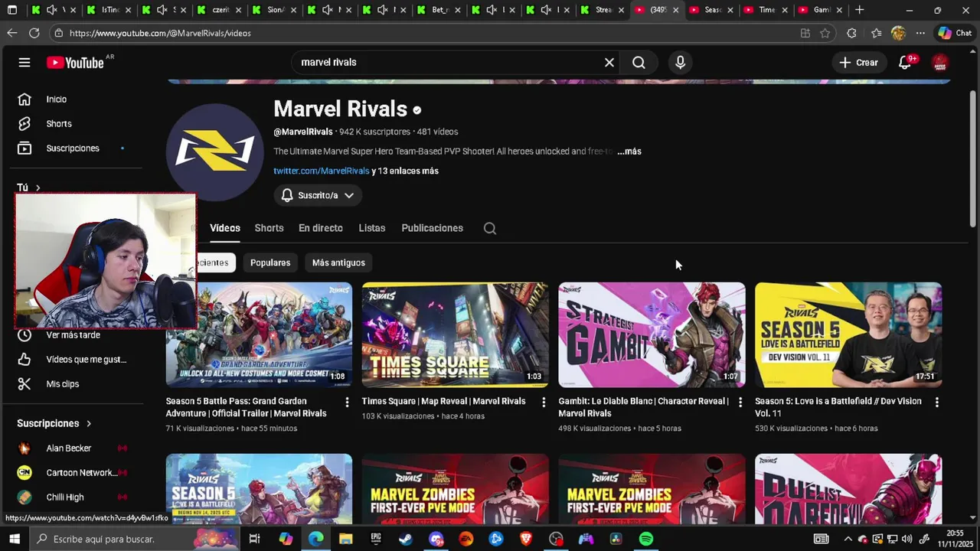This screenshot has height=551, width=980.
Task: Expand channel description with ...más
Action: tap(629, 152)
